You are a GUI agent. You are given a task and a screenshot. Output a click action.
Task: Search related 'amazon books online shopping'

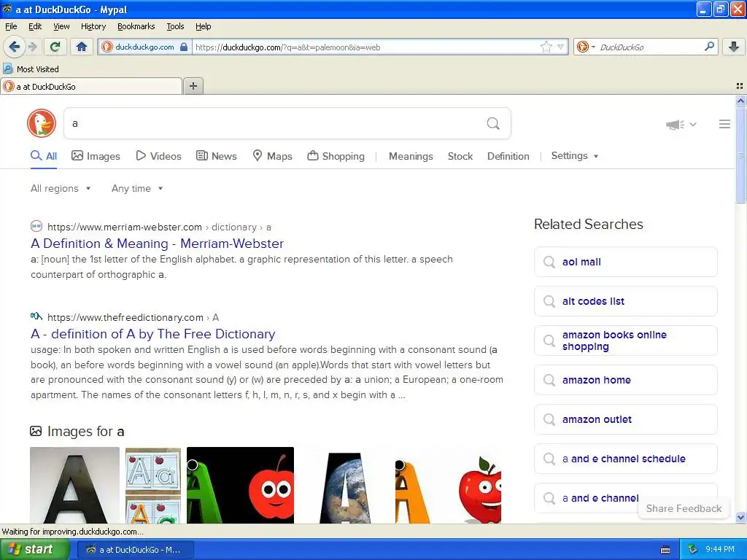pyautogui.click(x=625, y=341)
